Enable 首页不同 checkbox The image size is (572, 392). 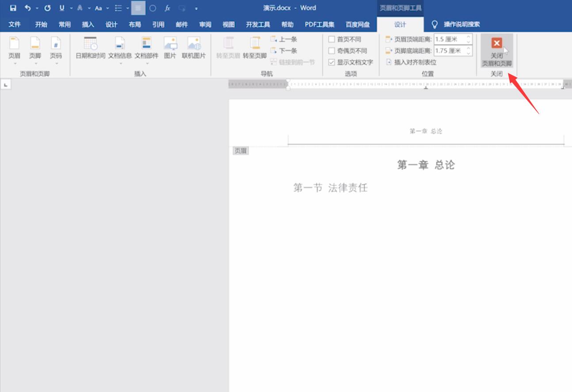click(332, 39)
